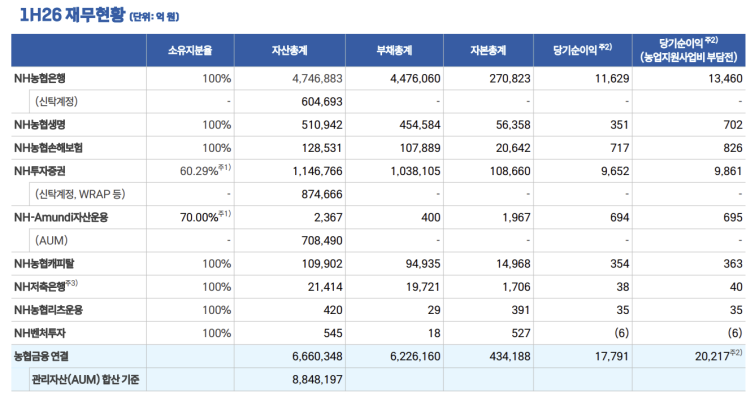Select the value 510,942
Image resolution: width=755 pixels, height=397 pixels.
tap(322, 125)
